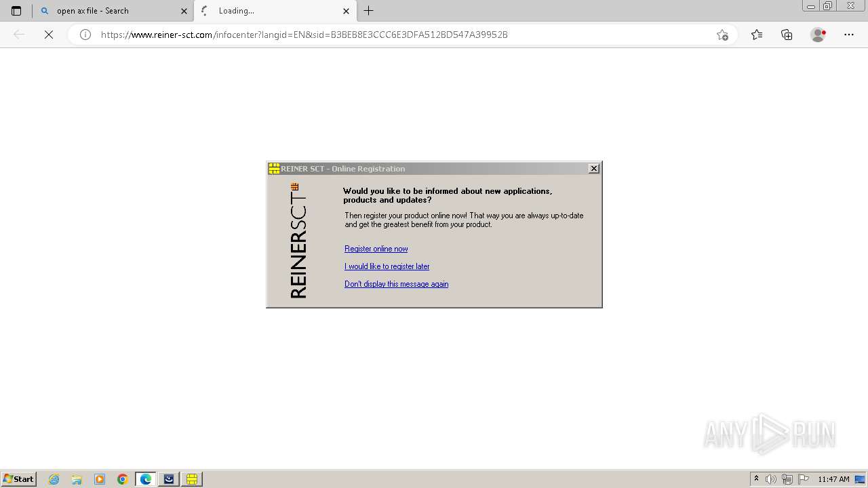Switch to REINER SCT app in the taskbar
The image size is (868, 488).
point(192,479)
